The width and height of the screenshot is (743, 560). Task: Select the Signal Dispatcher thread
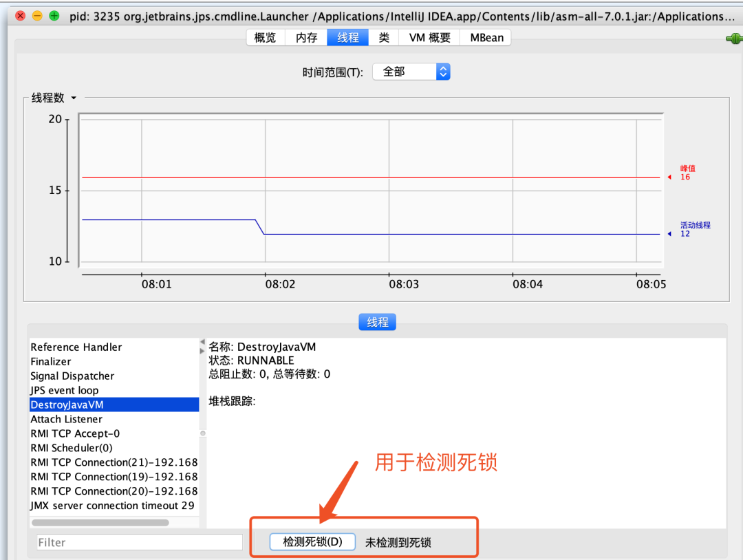pyautogui.click(x=114, y=376)
